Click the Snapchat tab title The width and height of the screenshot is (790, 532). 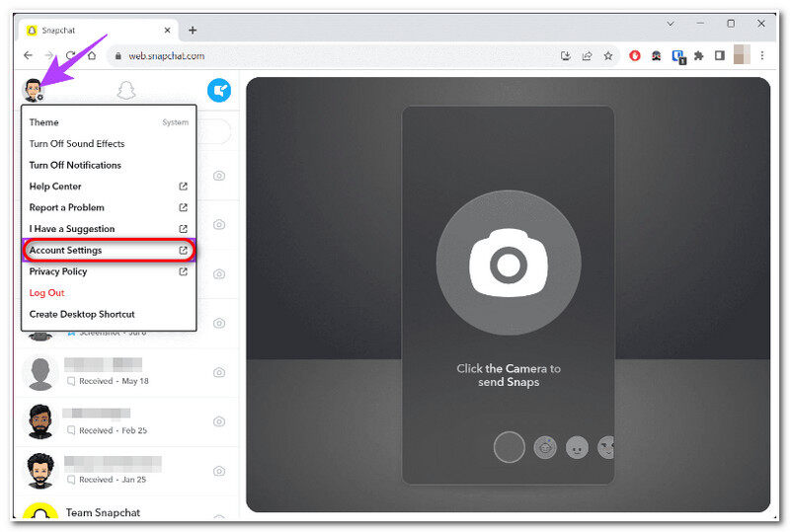58,31
